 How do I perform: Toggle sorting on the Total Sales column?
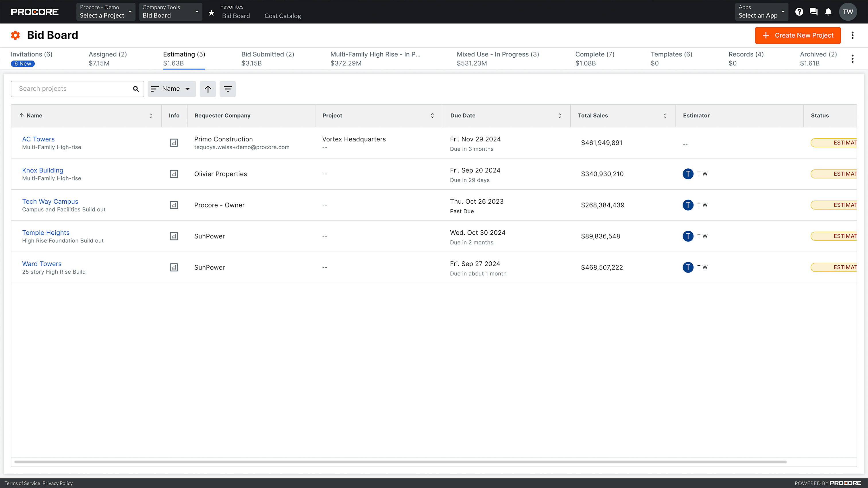(664, 116)
